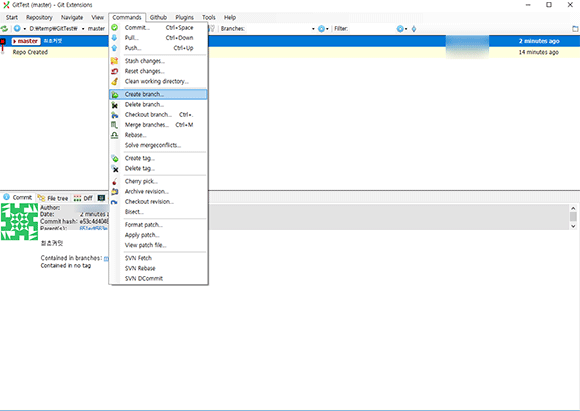The image size is (580, 411).
Task: Choose Push... menu entry
Action: pyautogui.click(x=158, y=48)
